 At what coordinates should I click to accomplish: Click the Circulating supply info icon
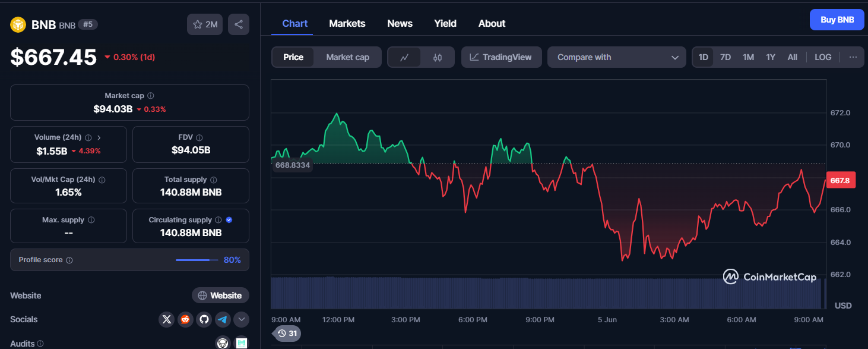[x=218, y=220]
